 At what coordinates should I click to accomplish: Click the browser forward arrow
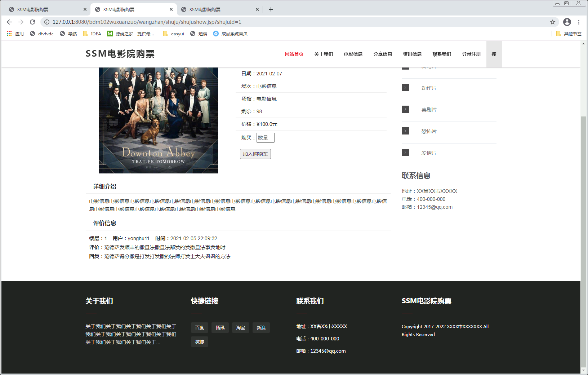pyautogui.click(x=21, y=22)
